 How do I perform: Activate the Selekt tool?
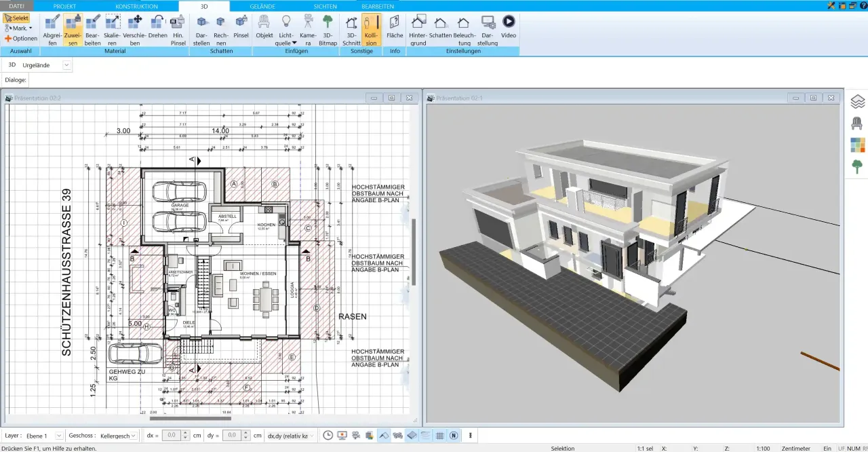(16, 18)
